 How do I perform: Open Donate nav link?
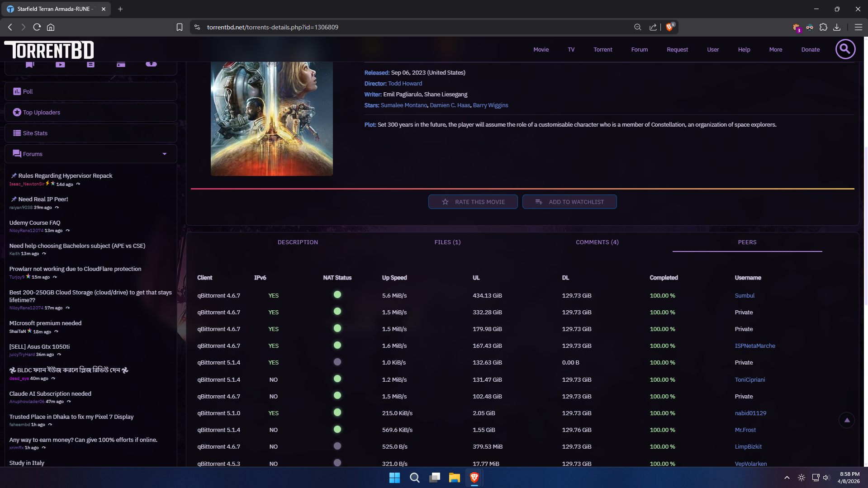point(810,50)
